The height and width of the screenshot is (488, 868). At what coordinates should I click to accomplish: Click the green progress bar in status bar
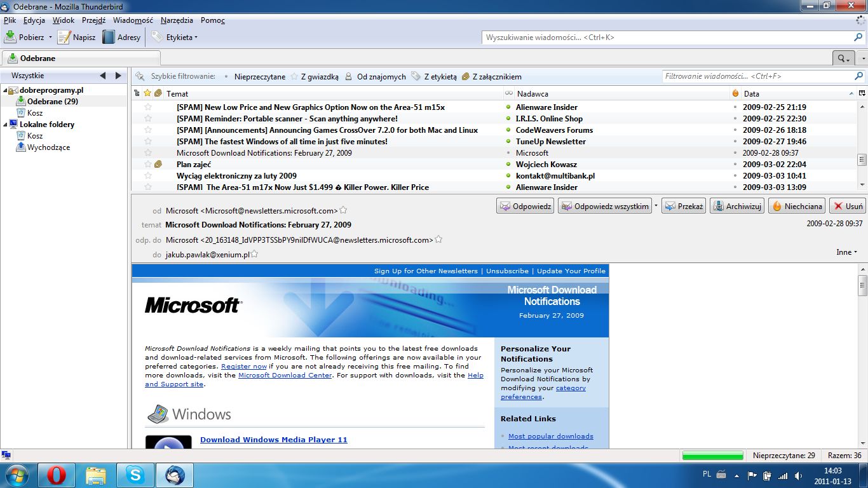click(x=712, y=456)
